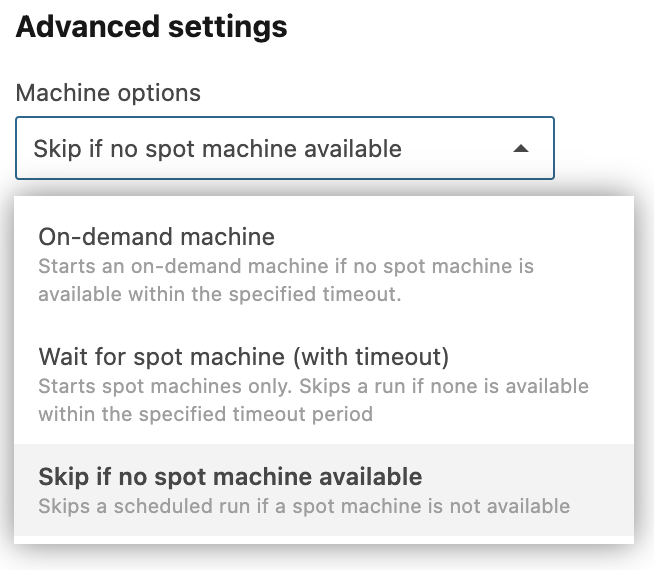
Task: Choose Wait for spot machine (with timeout)
Action: tap(324, 384)
